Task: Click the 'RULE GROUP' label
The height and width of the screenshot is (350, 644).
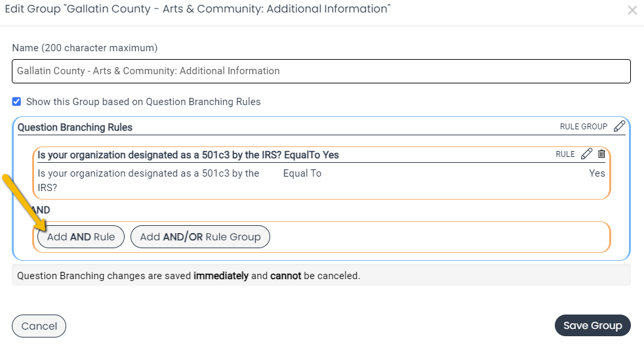Action: tap(584, 127)
